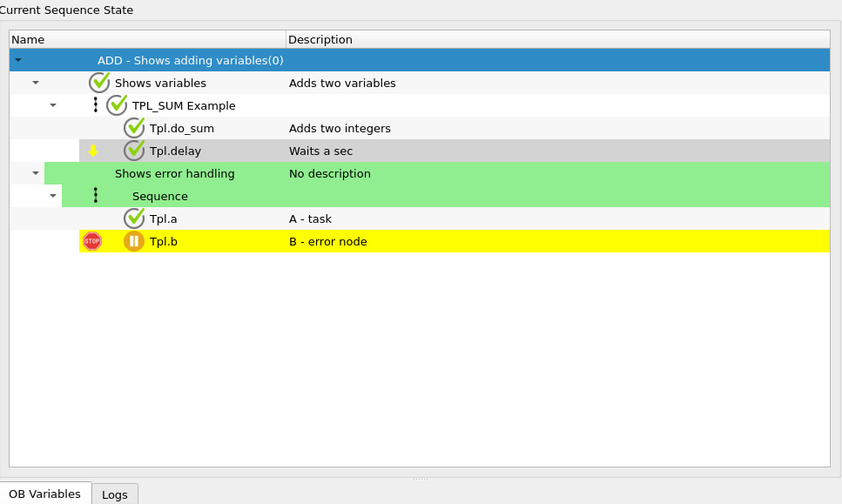Image resolution: width=842 pixels, height=504 pixels.
Task: Click the red STOP icon on Tpl.b row
Action: tap(93, 241)
